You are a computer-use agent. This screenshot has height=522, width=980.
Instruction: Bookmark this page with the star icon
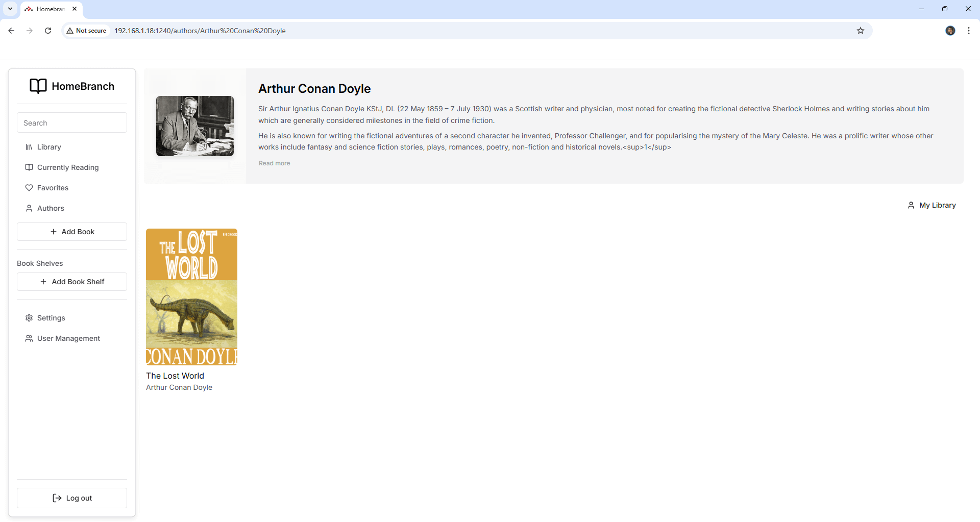pyautogui.click(x=861, y=31)
